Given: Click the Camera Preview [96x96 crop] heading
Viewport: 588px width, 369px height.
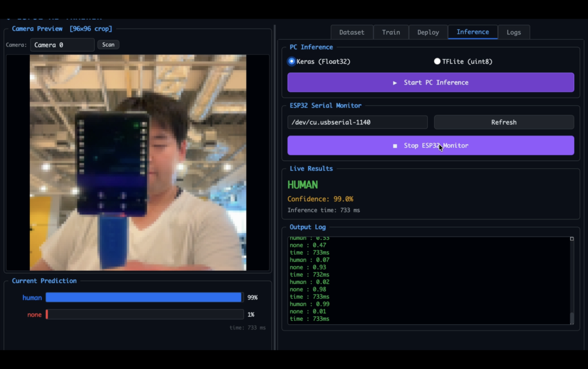Looking at the screenshot, I should click(62, 29).
